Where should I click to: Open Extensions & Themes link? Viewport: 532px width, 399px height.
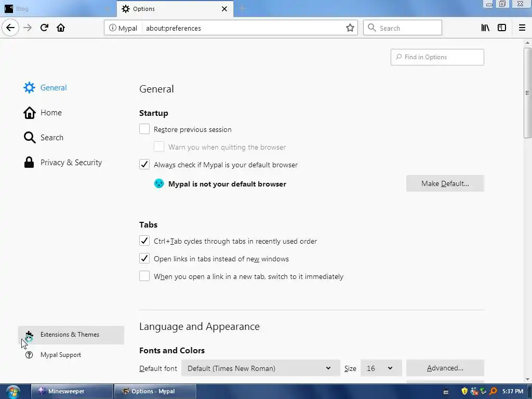coord(71,335)
